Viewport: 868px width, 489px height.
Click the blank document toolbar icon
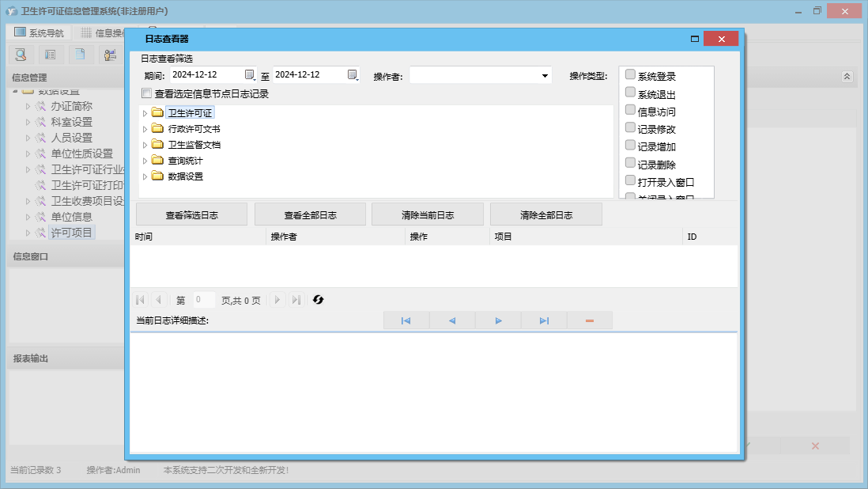tap(81, 55)
